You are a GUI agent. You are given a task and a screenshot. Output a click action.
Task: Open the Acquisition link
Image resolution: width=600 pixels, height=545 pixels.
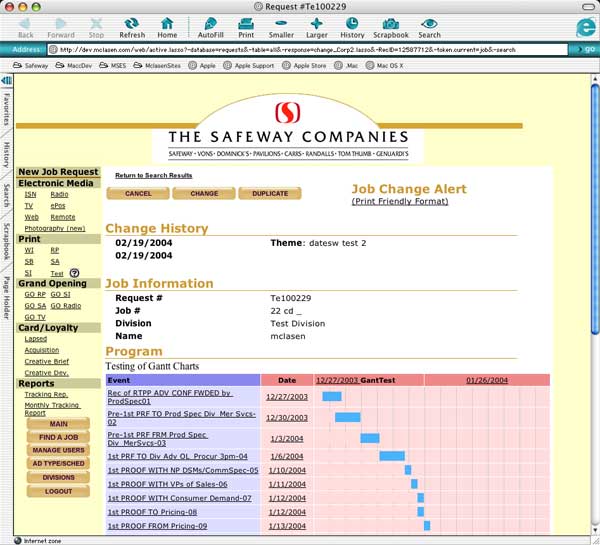click(x=42, y=350)
